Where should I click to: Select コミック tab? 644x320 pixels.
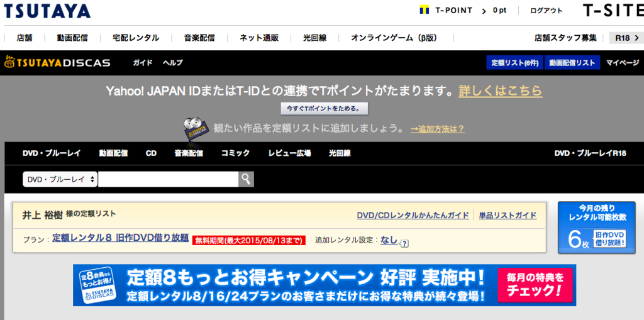tap(235, 153)
